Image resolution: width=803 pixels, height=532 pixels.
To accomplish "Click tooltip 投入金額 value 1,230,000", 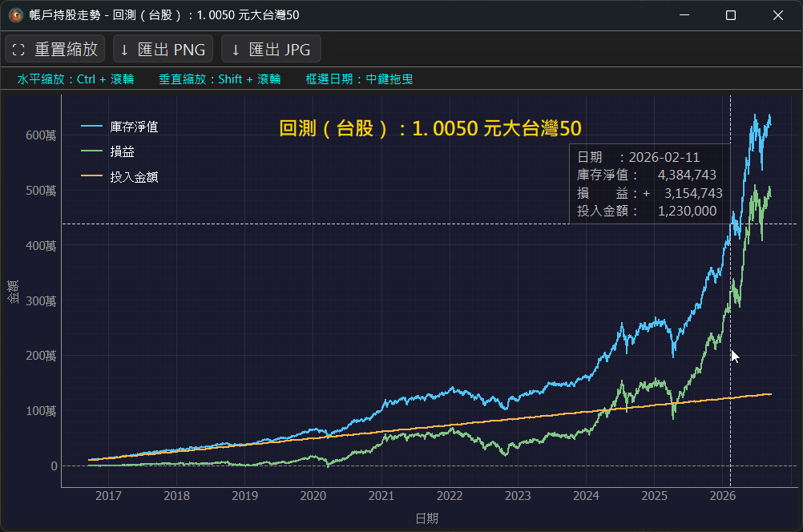I will 687,211.
